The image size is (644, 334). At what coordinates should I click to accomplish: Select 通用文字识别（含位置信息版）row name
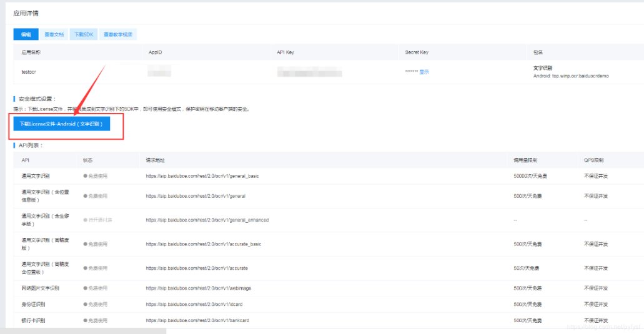(45, 196)
